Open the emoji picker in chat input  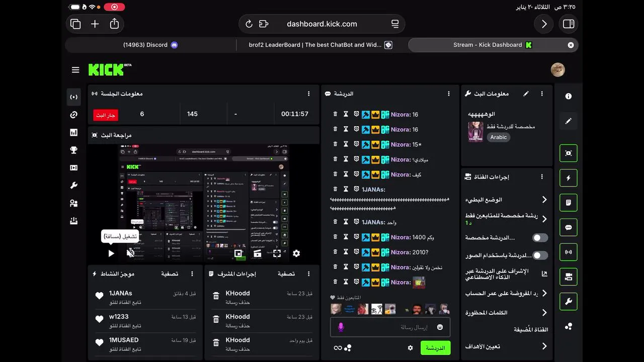pyautogui.click(x=440, y=327)
